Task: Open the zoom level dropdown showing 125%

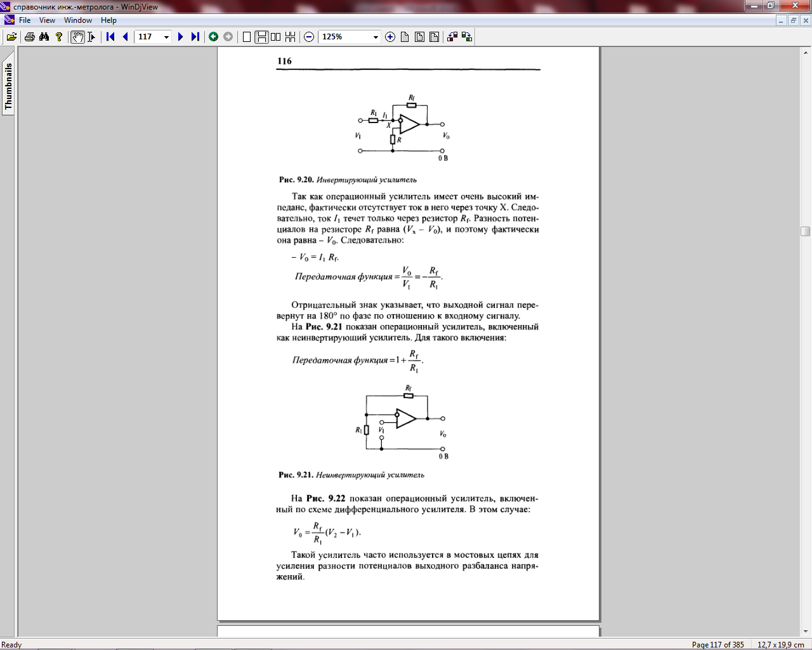Action: pyautogui.click(x=375, y=37)
